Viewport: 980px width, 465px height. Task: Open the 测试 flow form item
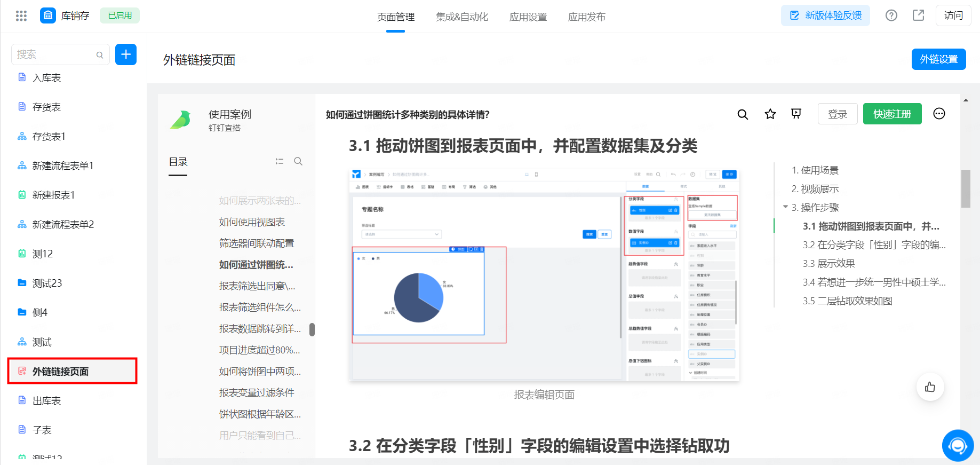pos(42,342)
